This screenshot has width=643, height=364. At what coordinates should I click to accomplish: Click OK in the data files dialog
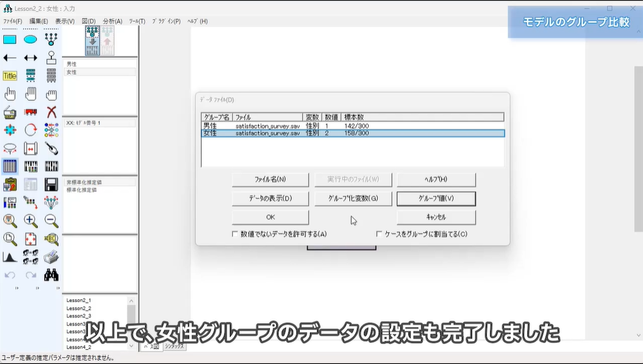[x=270, y=217]
